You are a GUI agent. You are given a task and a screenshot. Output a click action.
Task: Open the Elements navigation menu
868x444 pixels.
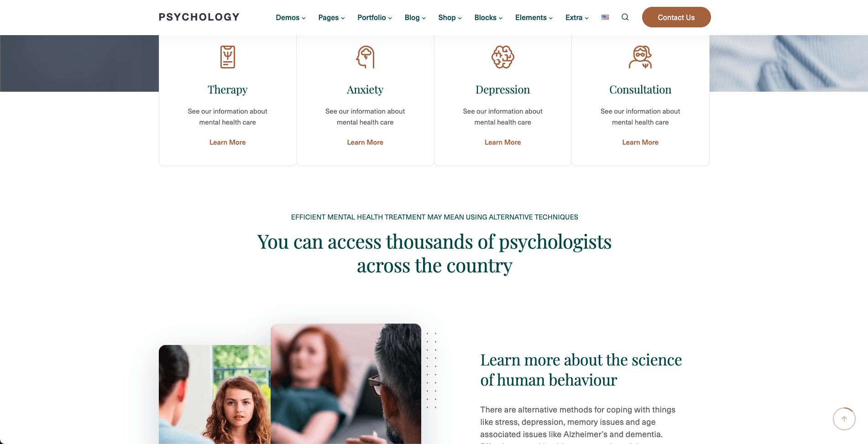point(534,17)
